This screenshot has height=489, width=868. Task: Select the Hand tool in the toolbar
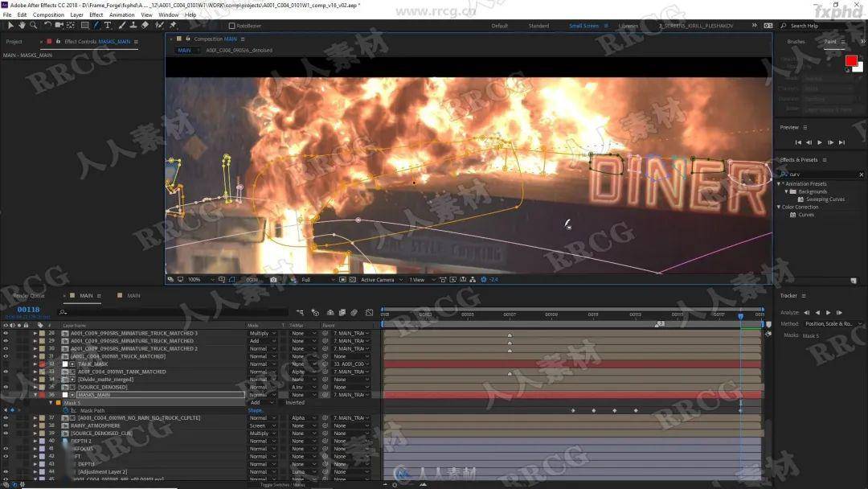coord(20,25)
